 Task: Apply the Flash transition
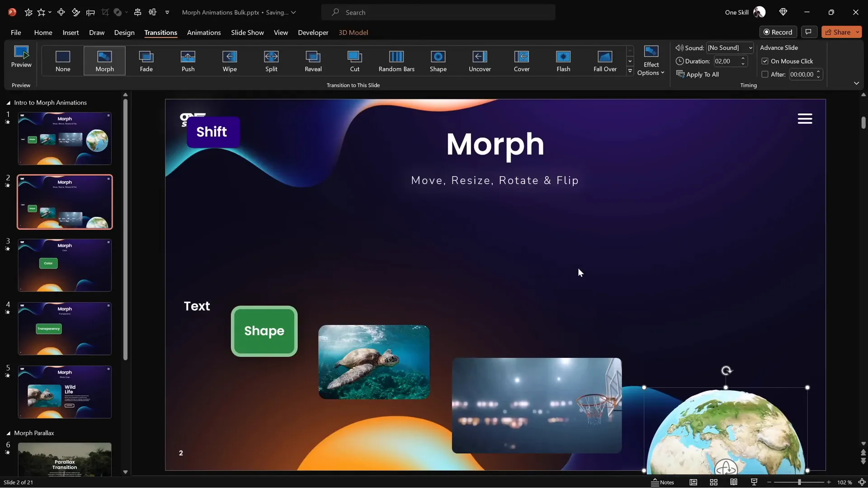[x=563, y=61]
